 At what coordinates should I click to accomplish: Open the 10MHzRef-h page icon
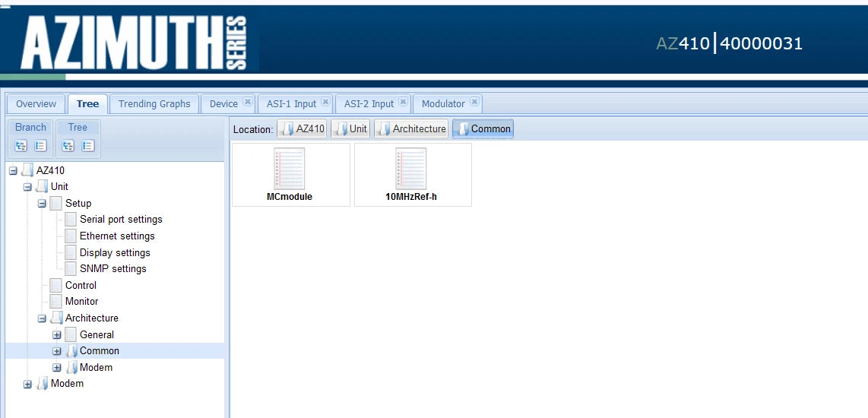click(x=410, y=169)
